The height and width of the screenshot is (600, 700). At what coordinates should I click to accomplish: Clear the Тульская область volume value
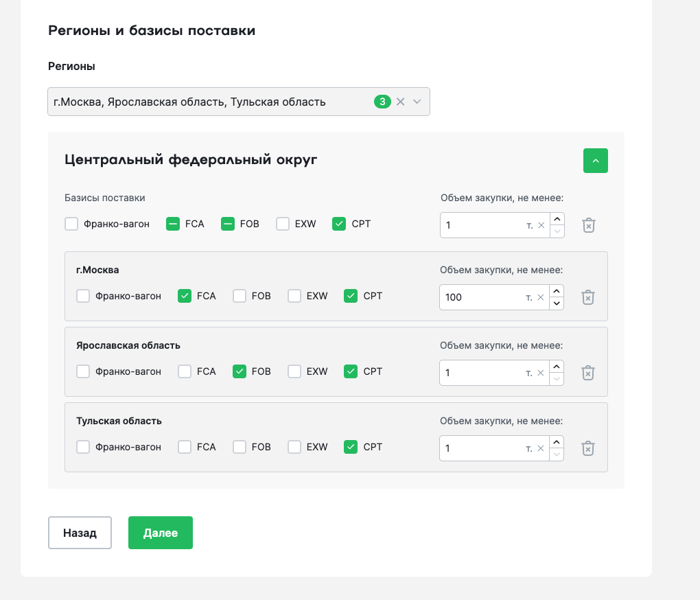[x=540, y=448]
